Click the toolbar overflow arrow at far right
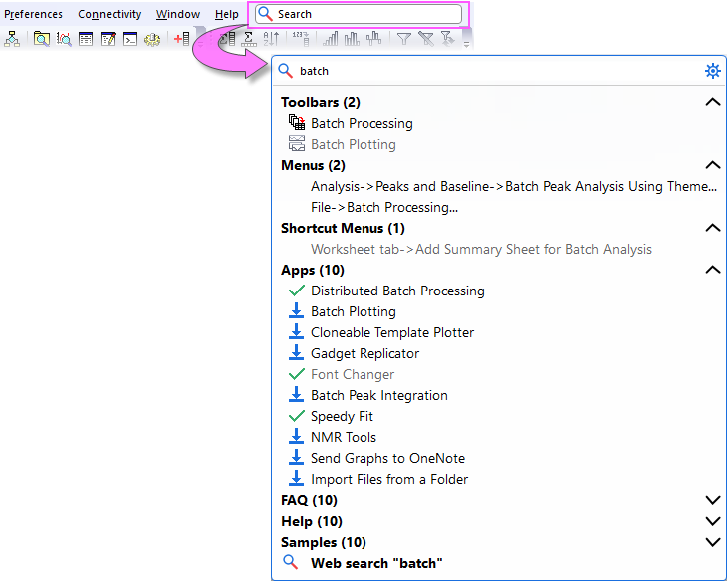Image resolution: width=728 pixels, height=583 pixels. click(467, 44)
